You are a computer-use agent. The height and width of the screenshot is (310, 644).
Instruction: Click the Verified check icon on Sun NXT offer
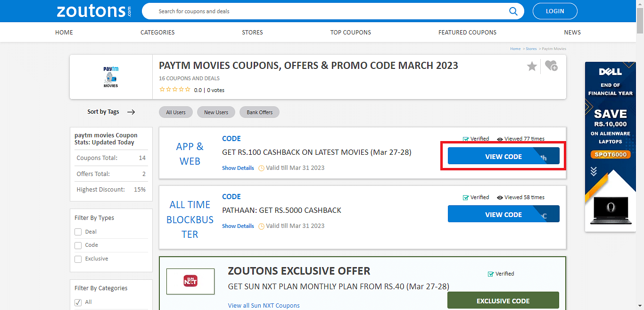pos(491,274)
